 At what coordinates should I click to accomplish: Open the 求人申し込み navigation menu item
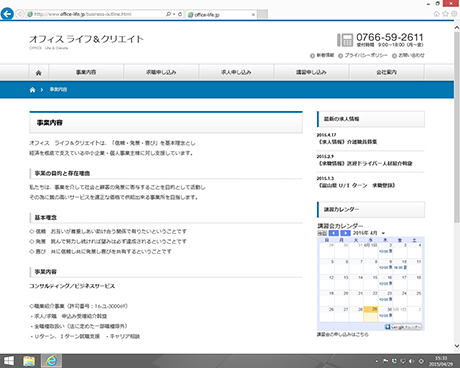pos(236,72)
